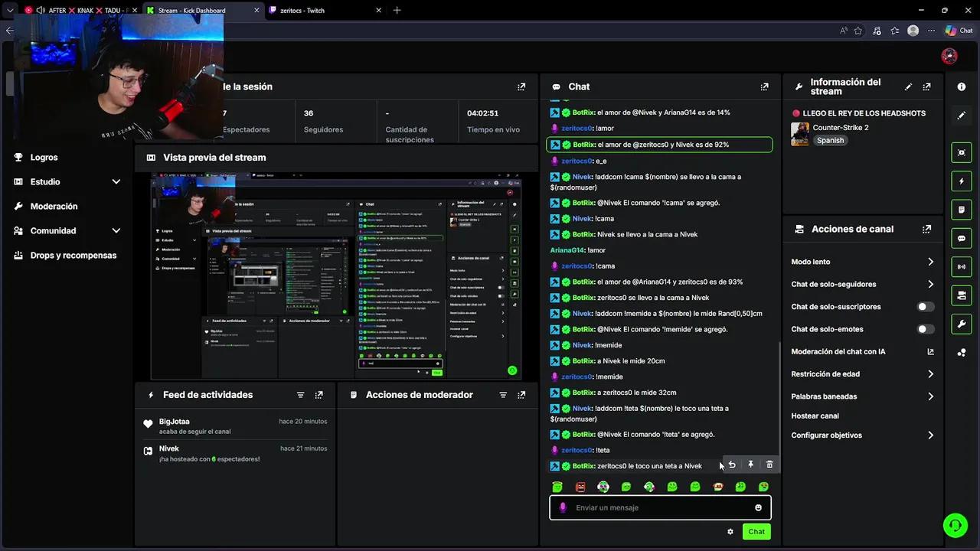Reply to the last BotRix message
This screenshot has height=551, width=980.
click(x=732, y=465)
